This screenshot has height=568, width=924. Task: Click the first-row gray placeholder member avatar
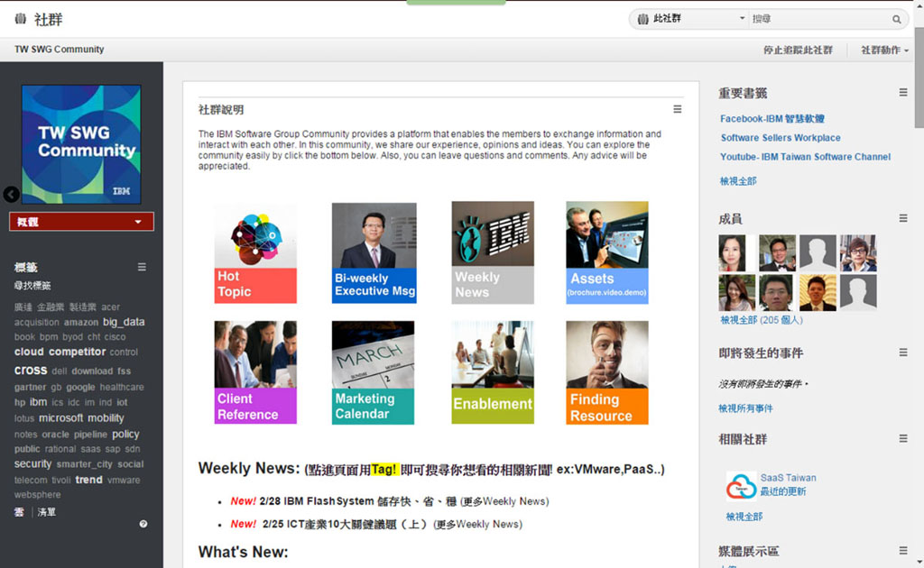click(818, 253)
